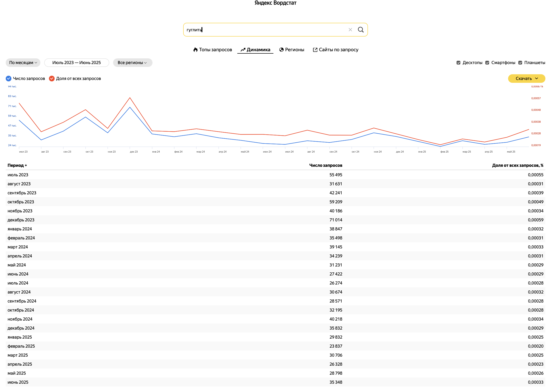
Task: Toggle the Число запросов blue series checkbox
Action: (9, 79)
